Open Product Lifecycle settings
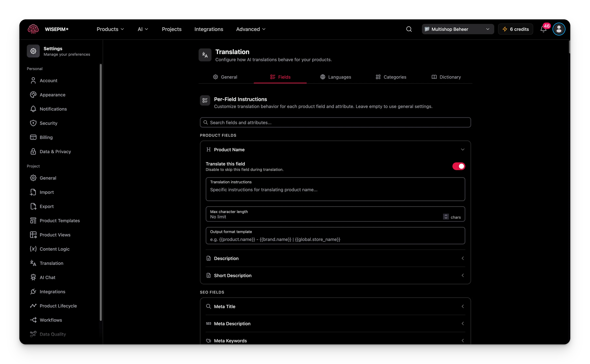The width and height of the screenshot is (590, 364). (x=58, y=306)
